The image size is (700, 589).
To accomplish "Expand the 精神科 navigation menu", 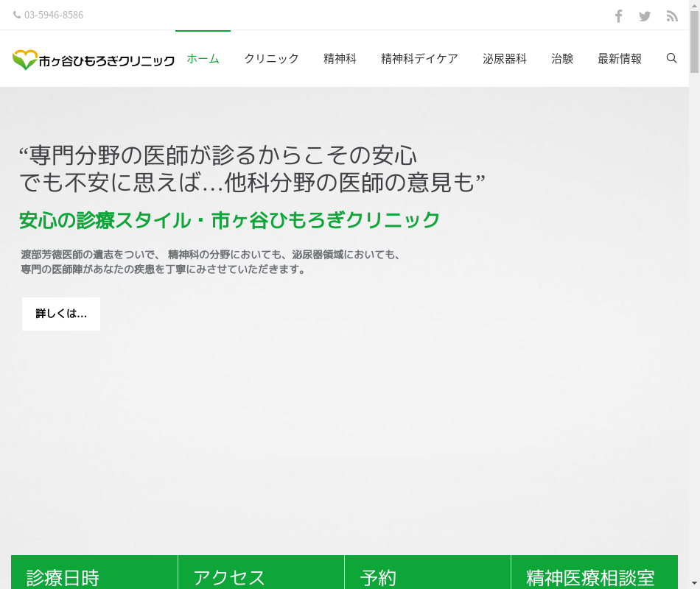I will pyautogui.click(x=340, y=59).
